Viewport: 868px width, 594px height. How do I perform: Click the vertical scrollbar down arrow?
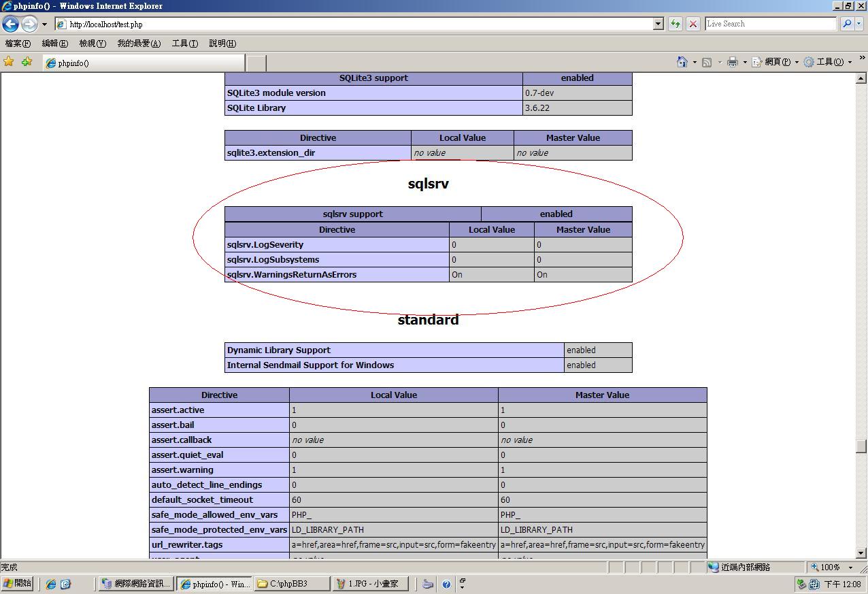pyautogui.click(x=861, y=553)
